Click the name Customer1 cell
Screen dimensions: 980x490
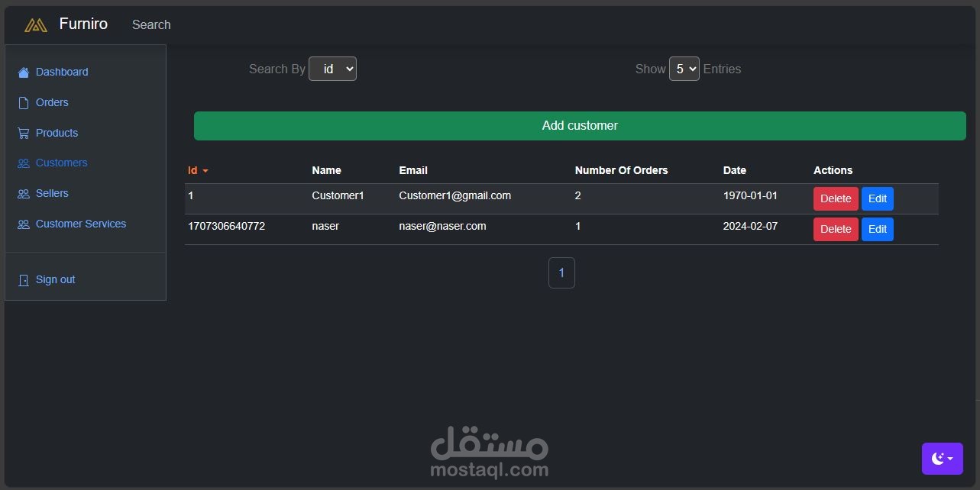coord(338,195)
